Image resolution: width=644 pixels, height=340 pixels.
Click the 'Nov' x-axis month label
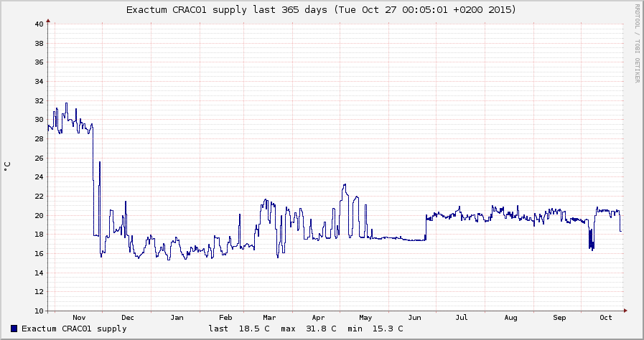coord(79,318)
